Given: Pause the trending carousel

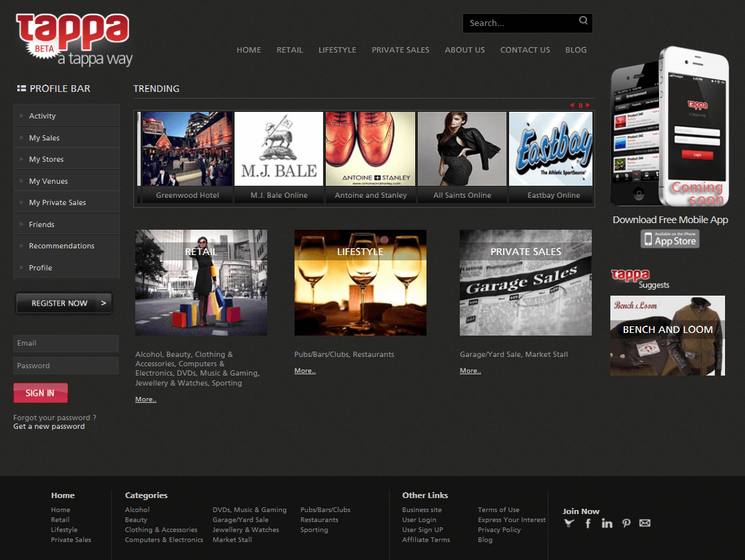Looking at the screenshot, I should point(580,105).
